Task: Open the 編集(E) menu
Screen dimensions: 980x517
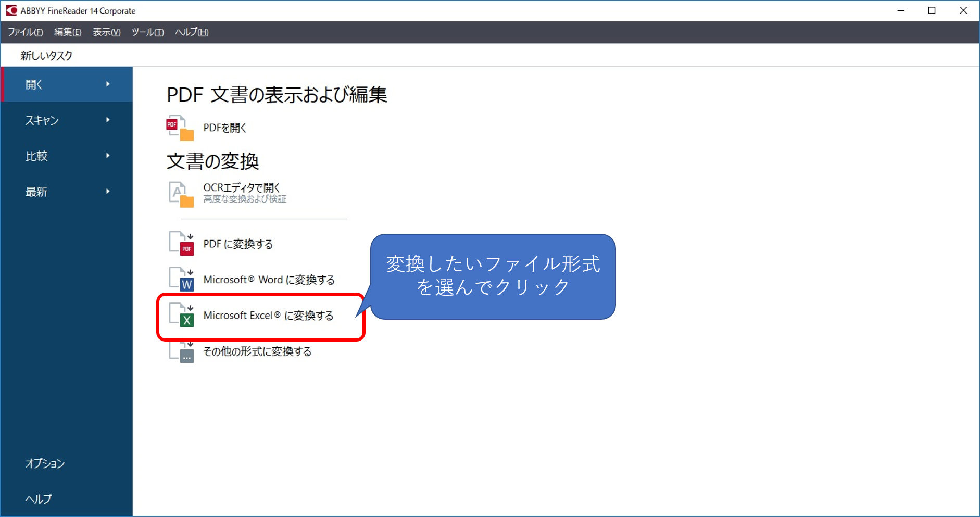Action: [x=68, y=32]
